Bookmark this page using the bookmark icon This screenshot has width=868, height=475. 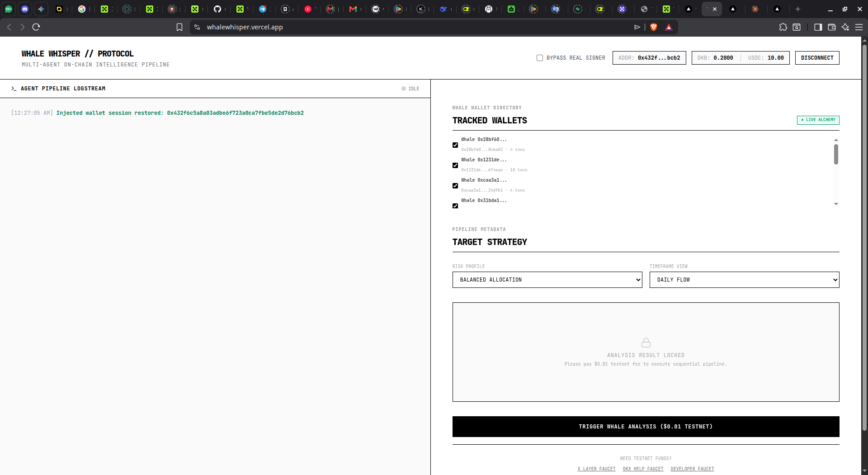179,27
